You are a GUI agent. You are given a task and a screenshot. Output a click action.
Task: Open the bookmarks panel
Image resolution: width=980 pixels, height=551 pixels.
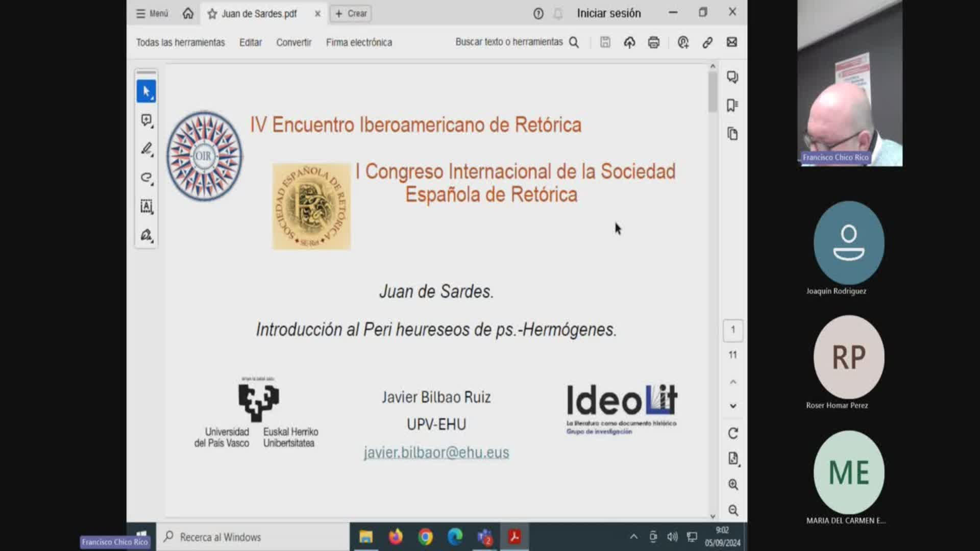[x=732, y=106]
